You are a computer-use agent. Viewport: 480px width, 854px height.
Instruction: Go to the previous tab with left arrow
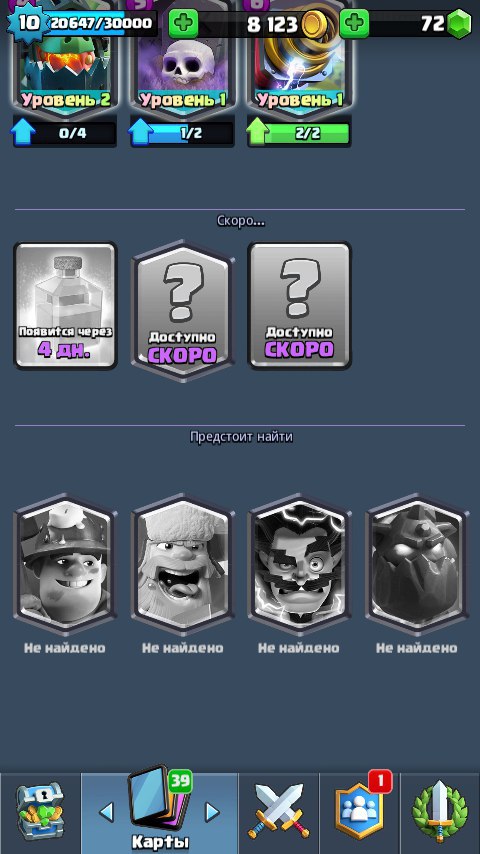click(106, 813)
